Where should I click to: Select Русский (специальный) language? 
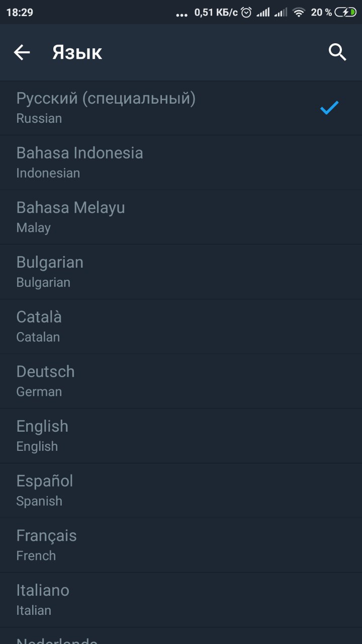181,108
